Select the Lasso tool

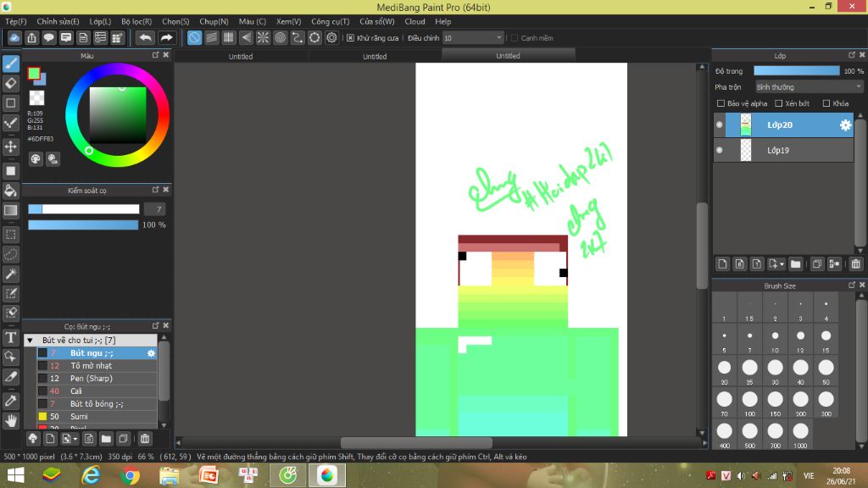pyautogui.click(x=10, y=254)
